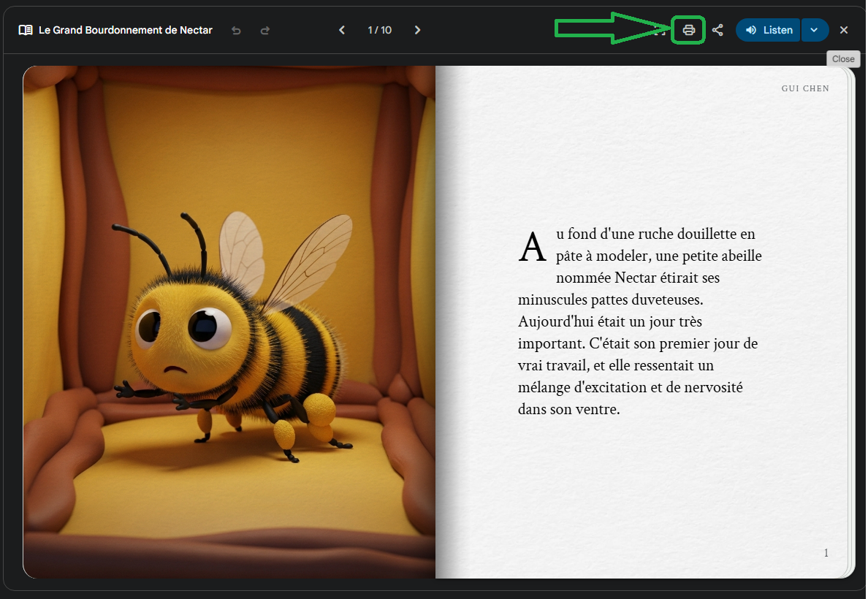Go to the previous page arrow
Image resolution: width=868 pixels, height=599 pixels.
click(x=341, y=30)
